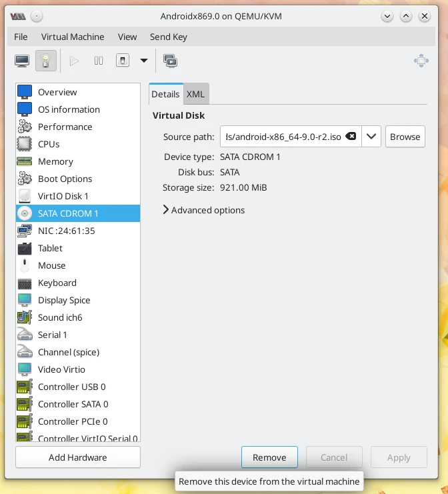Open the manage snapshots view icon
448x494 pixels.
click(x=170, y=61)
